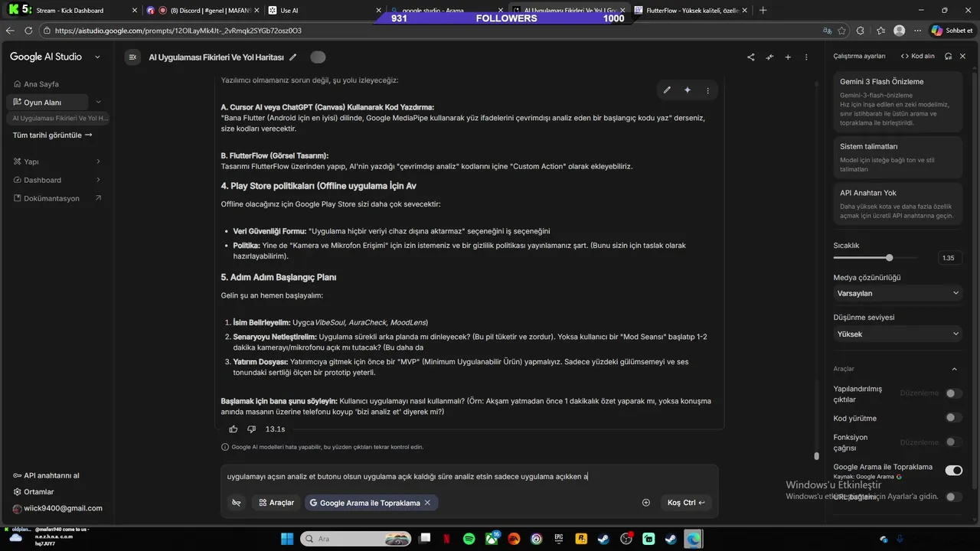The image size is (980, 551).
Task: Toggle the sidebar menu icon beside the prompt title
Action: tap(132, 57)
